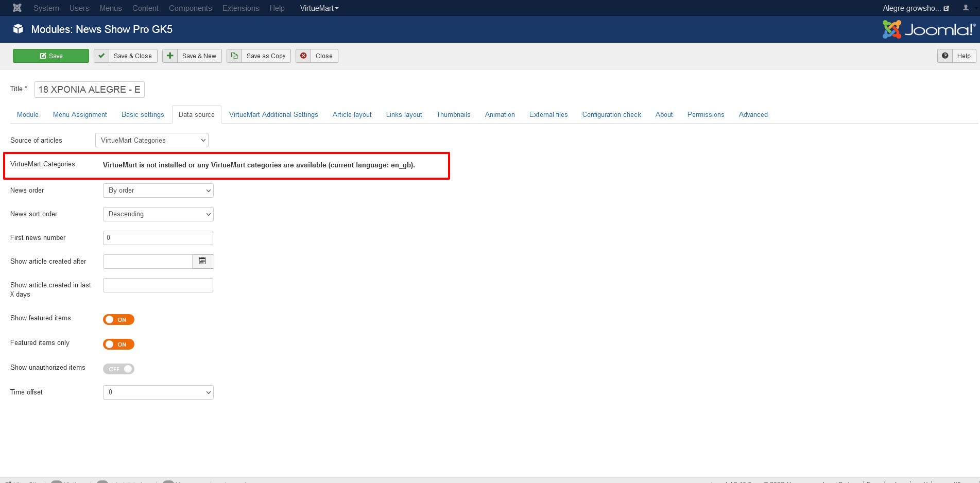980x483 pixels.
Task: Click the red Close X icon
Action: pyautogui.click(x=303, y=56)
